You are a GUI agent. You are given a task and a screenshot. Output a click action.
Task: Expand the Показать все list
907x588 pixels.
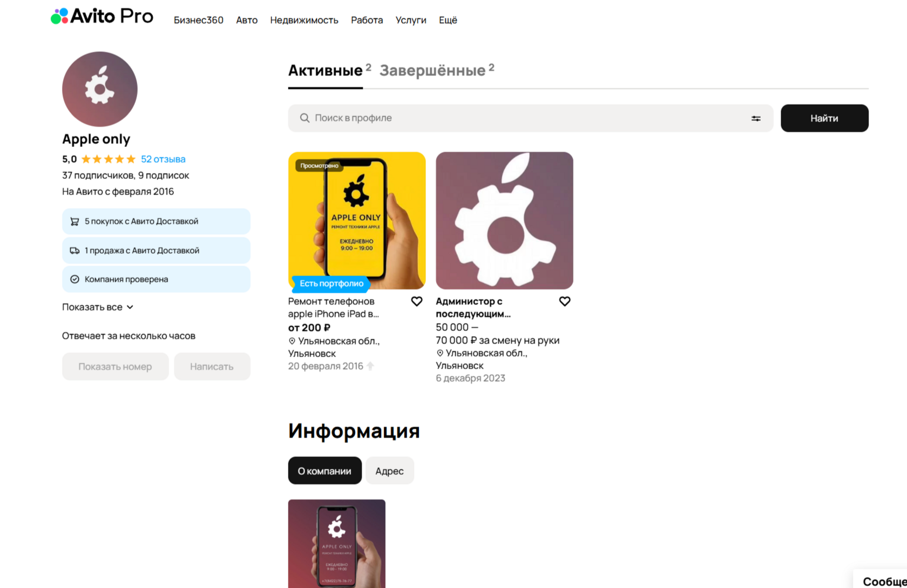(x=98, y=307)
